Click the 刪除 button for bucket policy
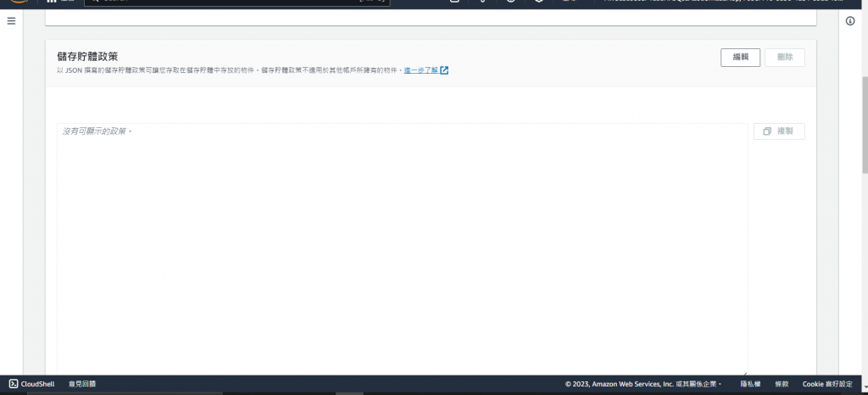Image resolution: width=868 pixels, height=395 pixels. point(784,58)
